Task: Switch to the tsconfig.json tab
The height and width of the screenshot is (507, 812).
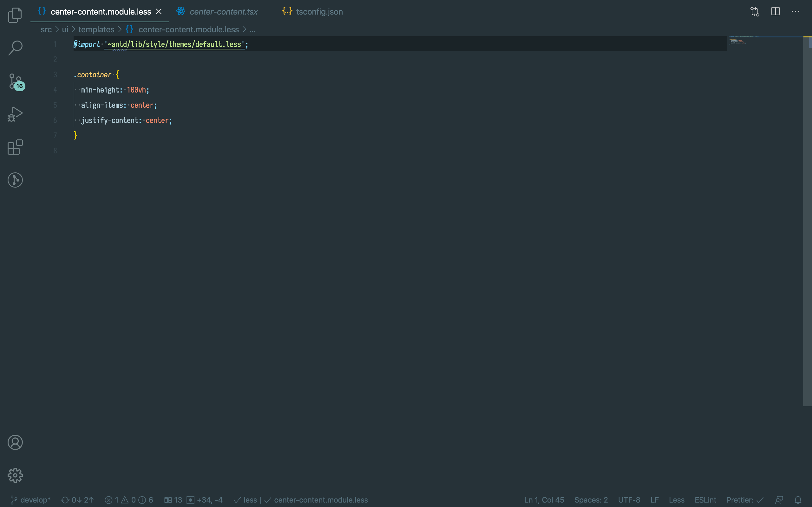Action: 319,12
